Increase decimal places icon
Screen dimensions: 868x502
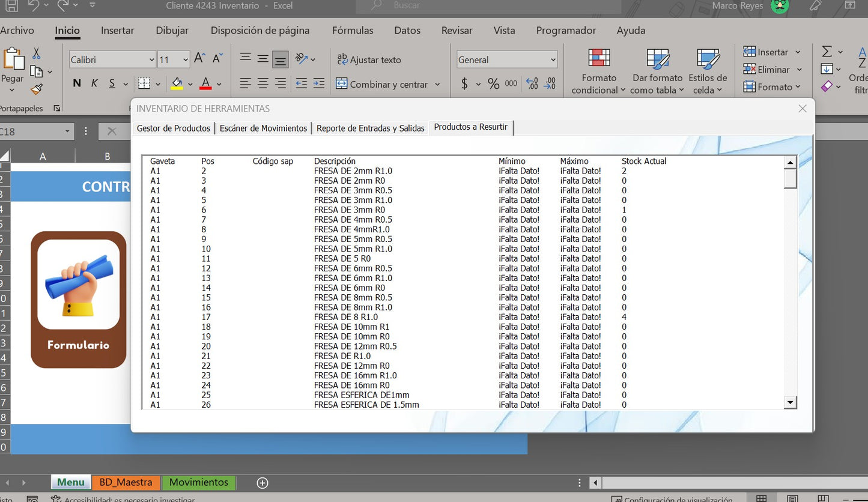coord(532,84)
